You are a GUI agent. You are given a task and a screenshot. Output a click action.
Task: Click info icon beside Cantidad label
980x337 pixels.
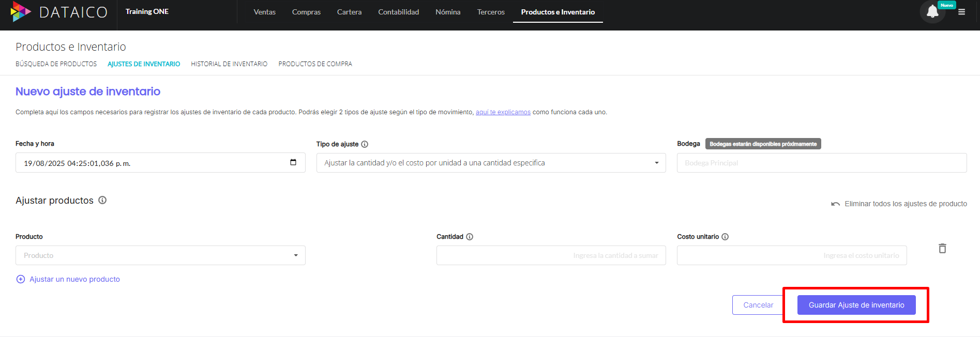[470, 237]
